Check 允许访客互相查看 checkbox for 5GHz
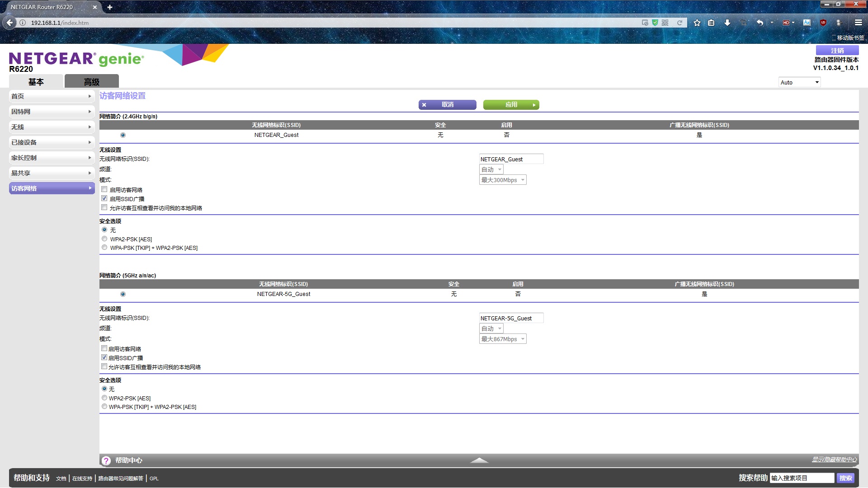The image size is (868, 488). (x=104, y=366)
